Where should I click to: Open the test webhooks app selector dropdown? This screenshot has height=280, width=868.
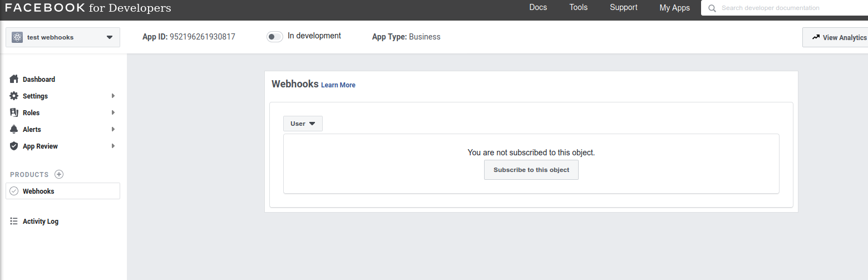tap(63, 37)
